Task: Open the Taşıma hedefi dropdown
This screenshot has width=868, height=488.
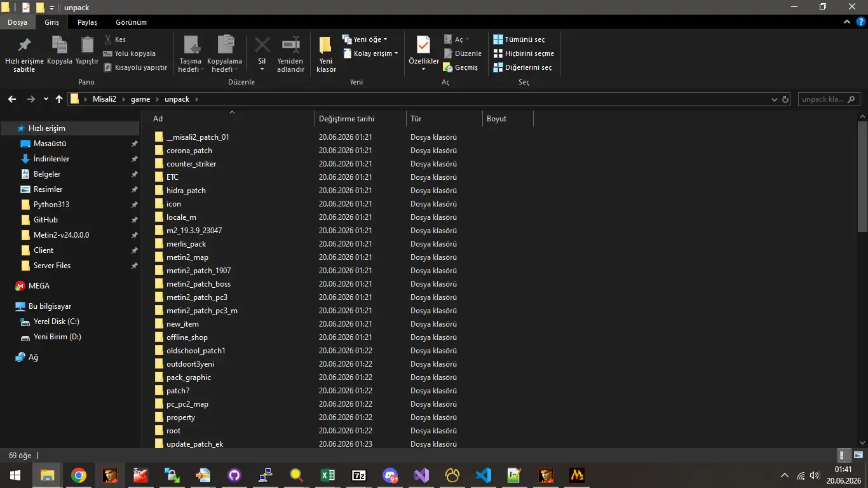Action: 190,54
